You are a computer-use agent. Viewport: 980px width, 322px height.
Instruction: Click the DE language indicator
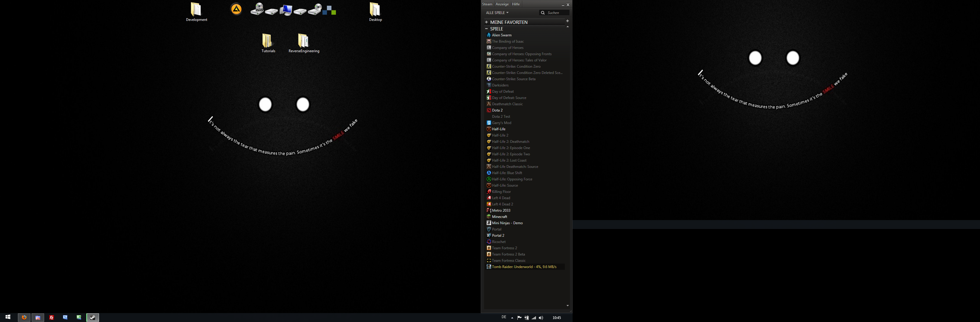point(504,317)
